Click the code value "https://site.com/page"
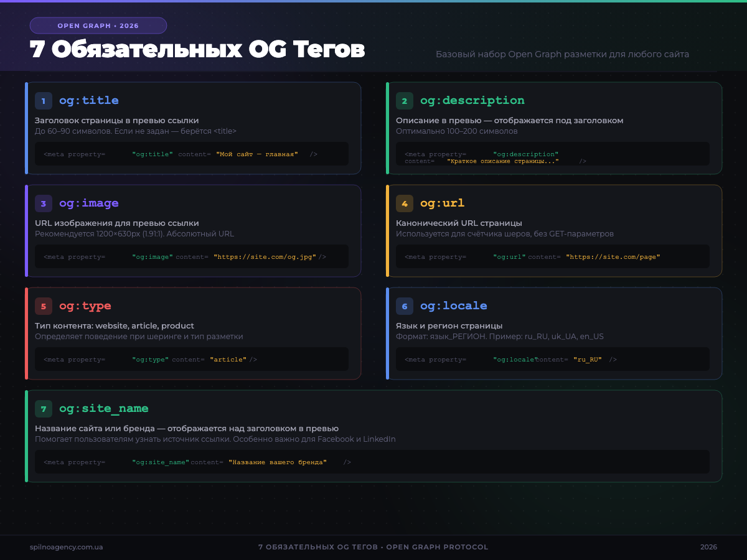Viewport: 747px width, 560px height. [x=613, y=256]
